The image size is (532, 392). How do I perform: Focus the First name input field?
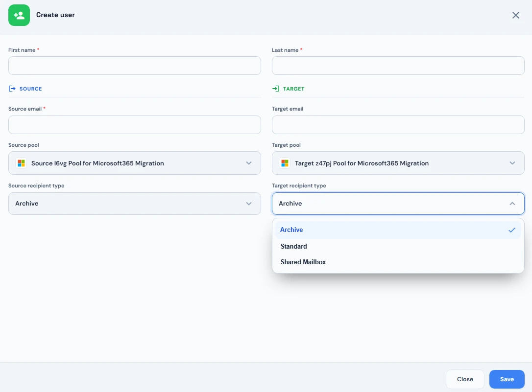135,66
